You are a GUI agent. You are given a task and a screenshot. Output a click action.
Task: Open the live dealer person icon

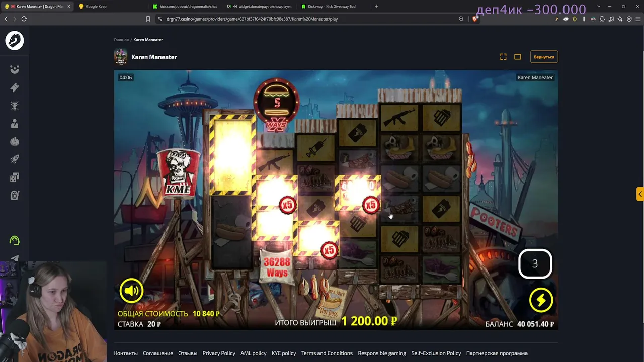click(15, 124)
